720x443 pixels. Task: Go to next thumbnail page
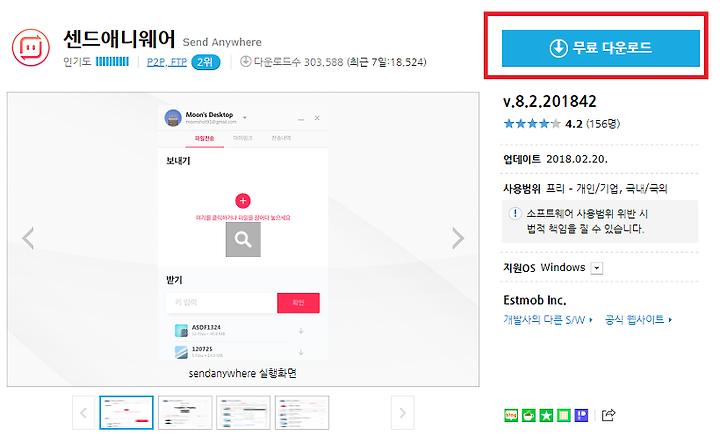403,413
